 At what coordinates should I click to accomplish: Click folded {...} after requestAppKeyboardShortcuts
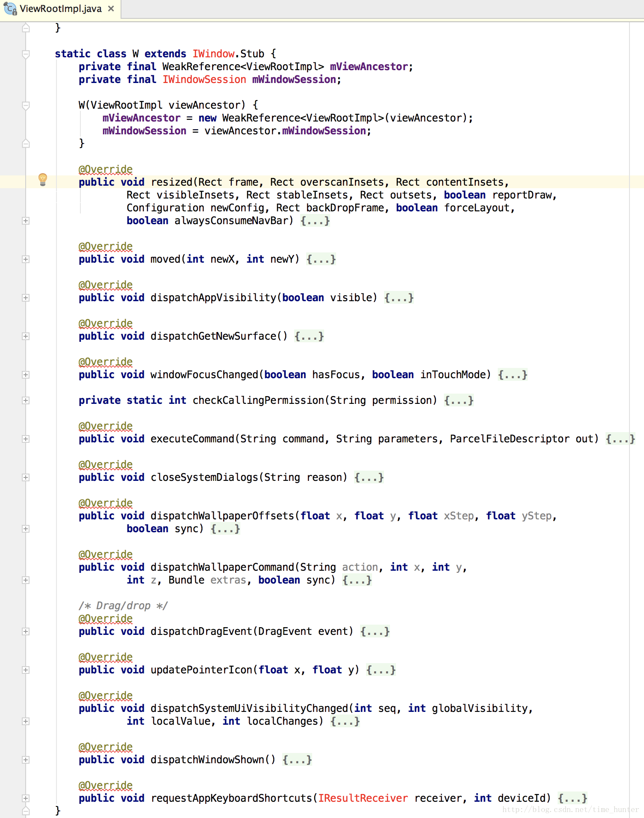coord(573,798)
